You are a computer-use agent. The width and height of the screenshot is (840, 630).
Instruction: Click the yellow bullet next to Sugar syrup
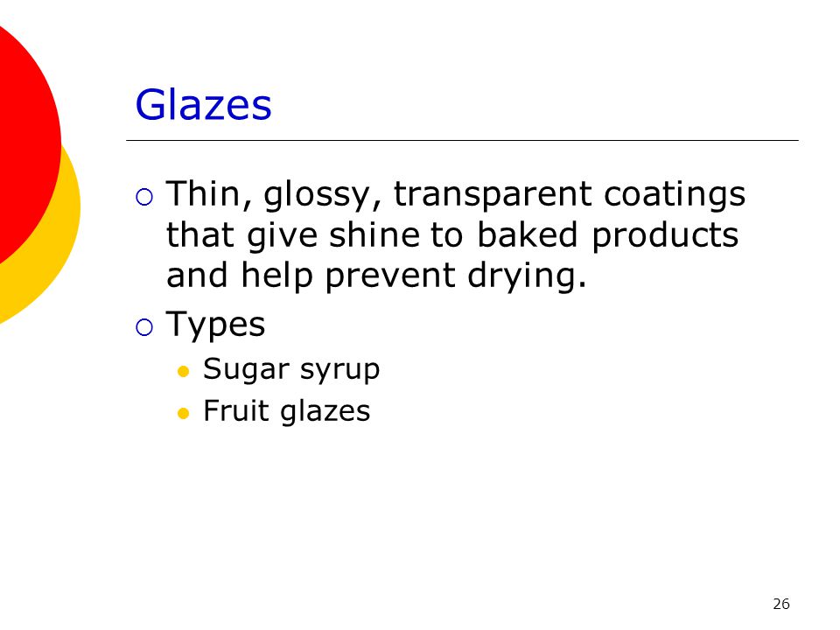(183, 371)
